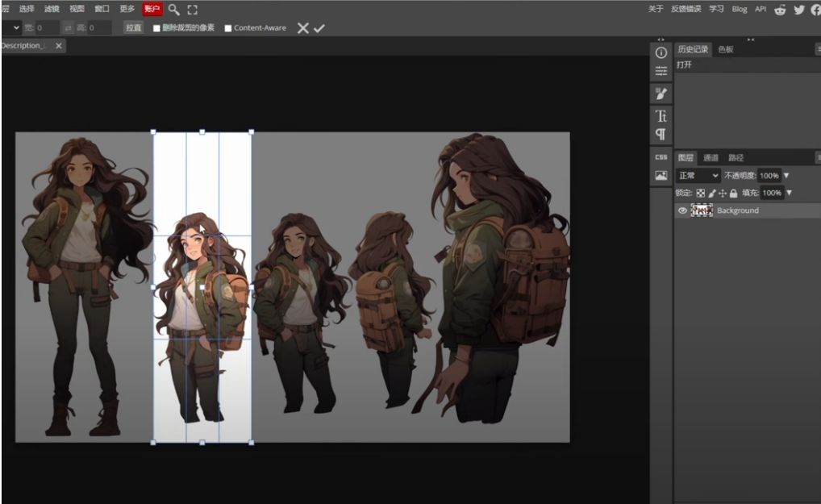Viewport: 821px width, 504px height.
Task: Check the 删除裁剪的像素 checkbox
Action: tap(156, 28)
